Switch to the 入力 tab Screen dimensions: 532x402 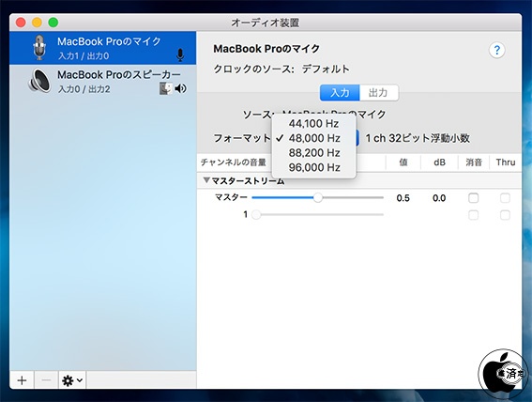340,93
